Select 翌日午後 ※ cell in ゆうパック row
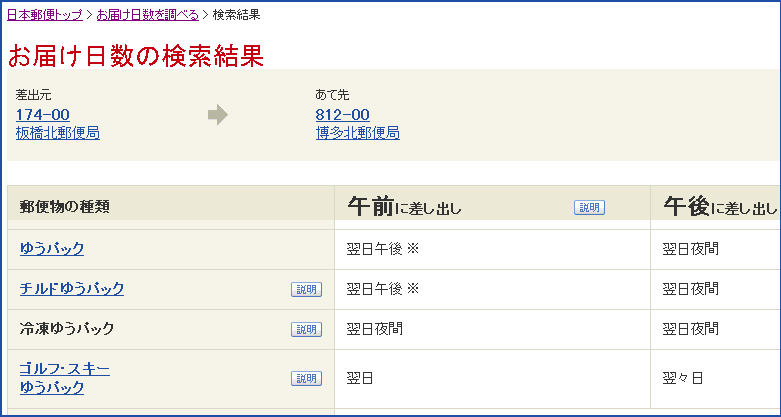This screenshot has width=781, height=417. 492,250
